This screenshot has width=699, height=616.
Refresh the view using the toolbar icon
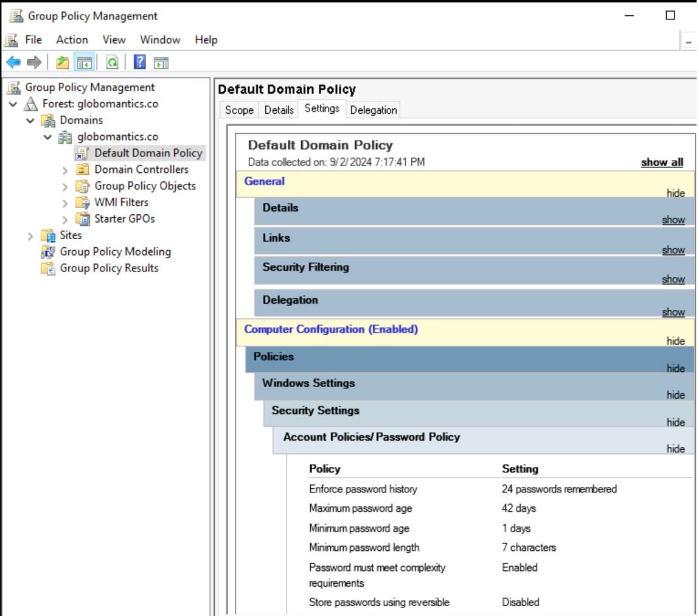pyautogui.click(x=112, y=62)
